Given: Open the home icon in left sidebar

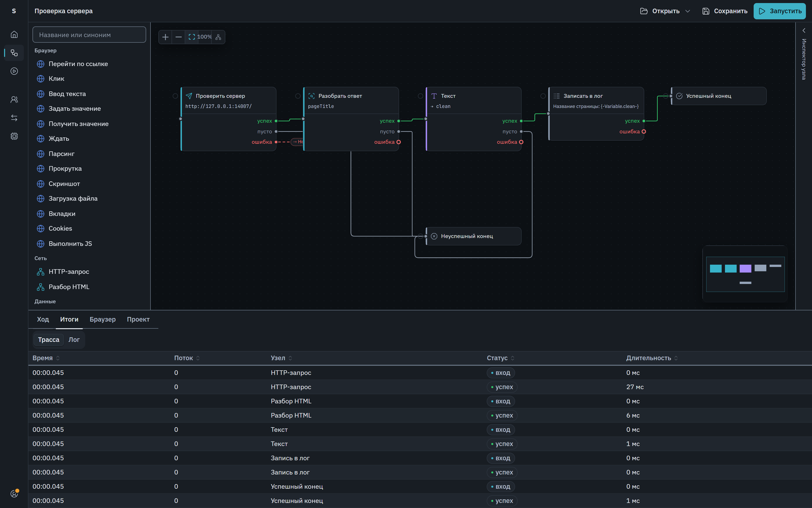Looking at the screenshot, I should pos(14,35).
